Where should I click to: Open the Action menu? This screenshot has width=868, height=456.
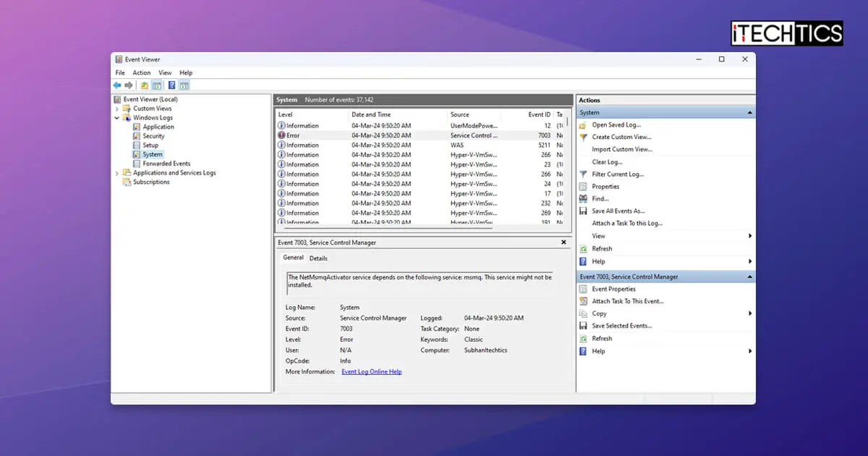141,72
